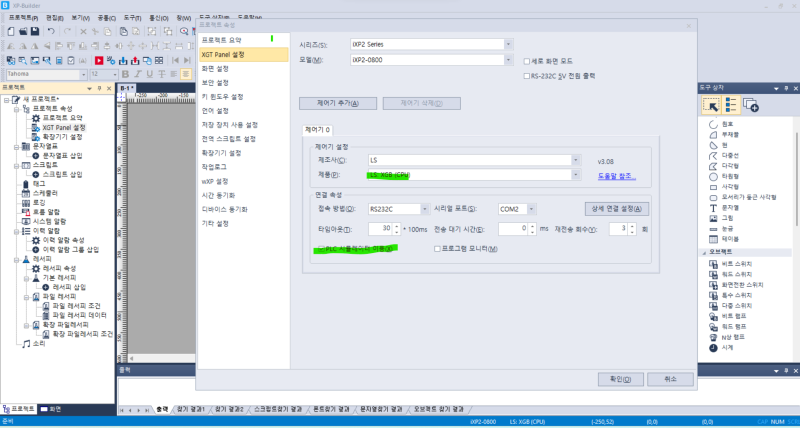Viewport: 800px width, 428px height.
Task: Click the 취소 button
Action: 670,379
